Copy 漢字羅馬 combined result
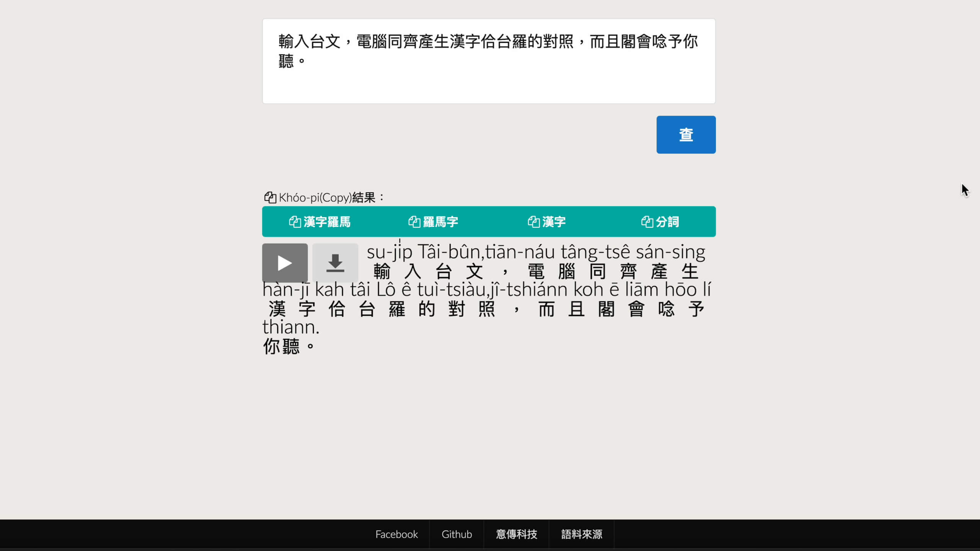Image resolution: width=980 pixels, height=551 pixels. coord(320,222)
